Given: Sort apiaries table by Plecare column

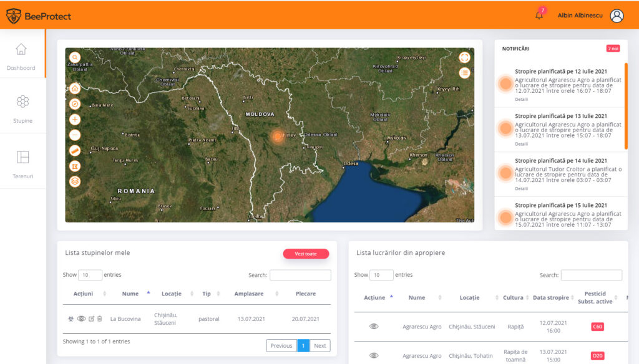Looking at the screenshot, I should click(306, 294).
